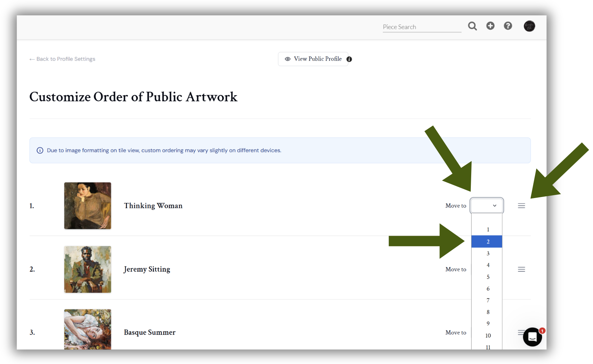Go back to Profile Settings

click(x=62, y=59)
